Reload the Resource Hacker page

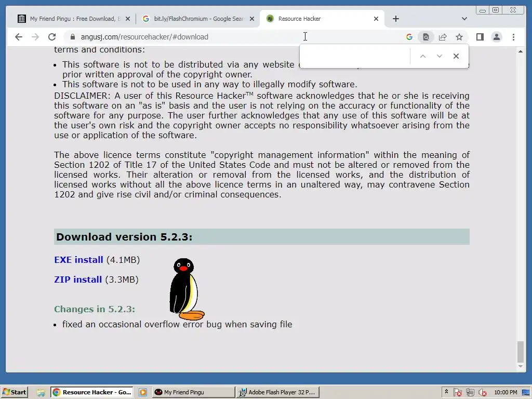(x=52, y=37)
